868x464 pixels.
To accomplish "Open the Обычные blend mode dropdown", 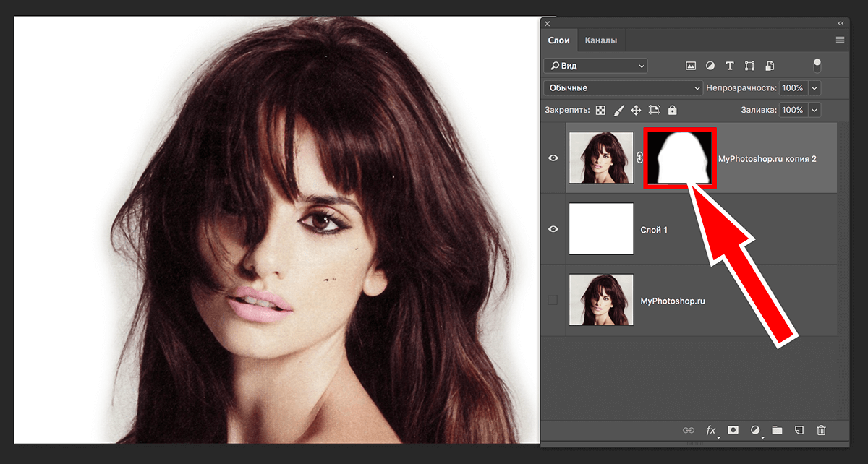I will coord(624,87).
